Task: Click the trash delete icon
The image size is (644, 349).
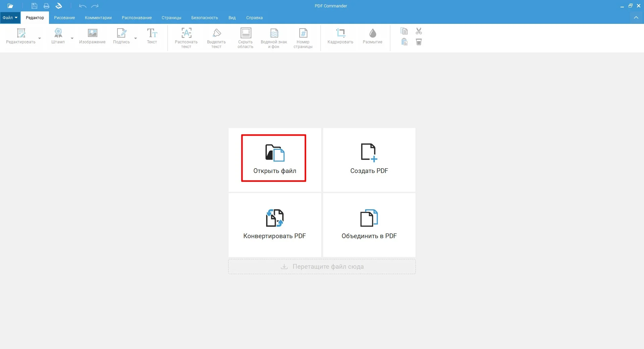Action: (x=419, y=42)
